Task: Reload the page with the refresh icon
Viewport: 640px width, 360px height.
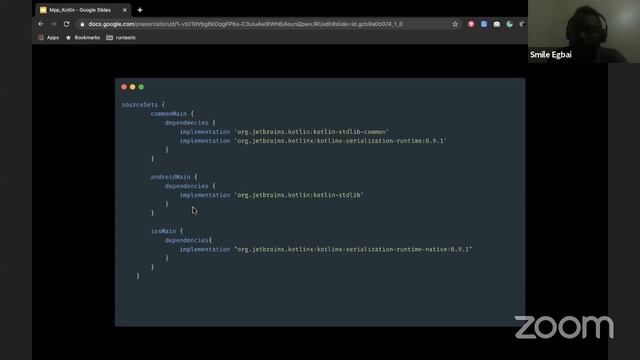Action: tap(67, 24)
